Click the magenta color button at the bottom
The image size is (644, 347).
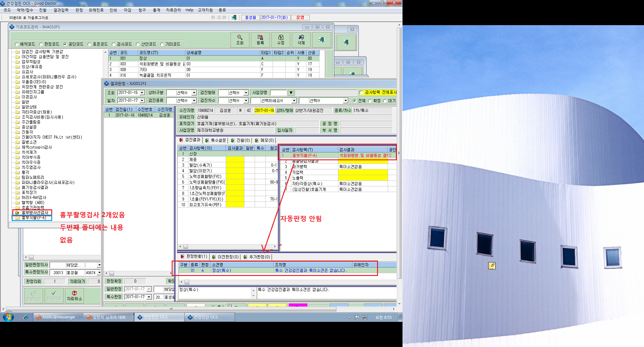[298, 305]
